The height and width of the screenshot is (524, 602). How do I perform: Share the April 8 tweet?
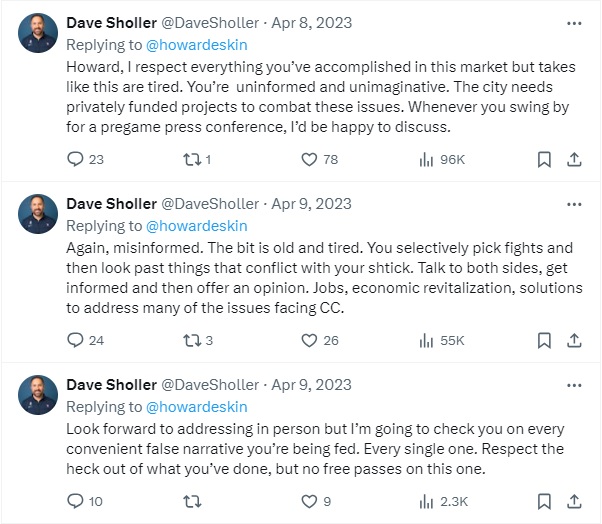click(x=575, y=159)
